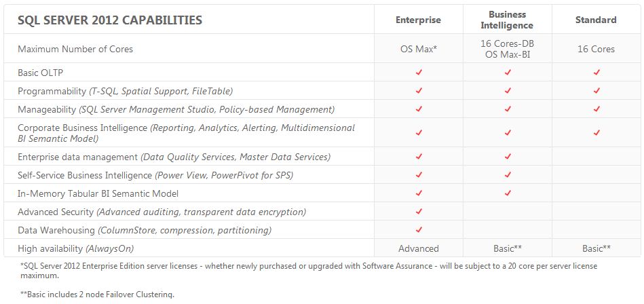The height and width of the screenshot is (304, 644).
Task: Click the Failover Clustering footnote text
Action: 97,294
